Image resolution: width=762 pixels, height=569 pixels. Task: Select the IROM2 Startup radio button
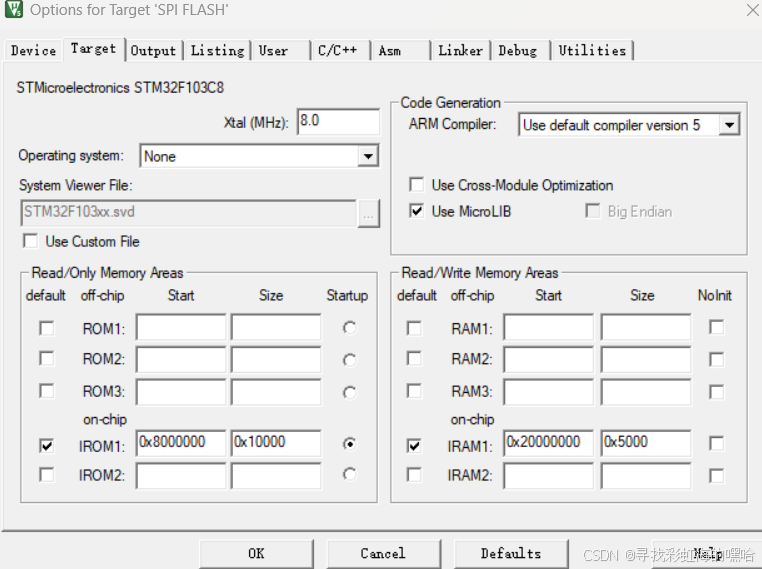349,474
